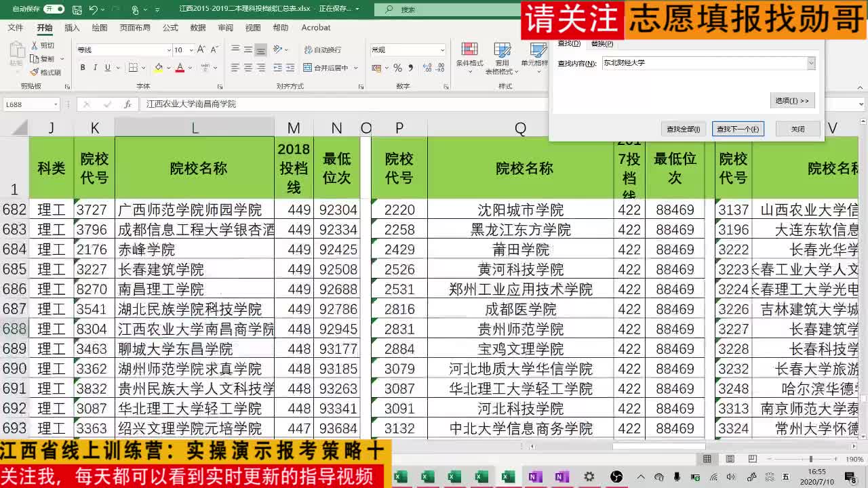868x488 pixels.
Task: Open the merge options dropdown arrow
Action: 355,68
